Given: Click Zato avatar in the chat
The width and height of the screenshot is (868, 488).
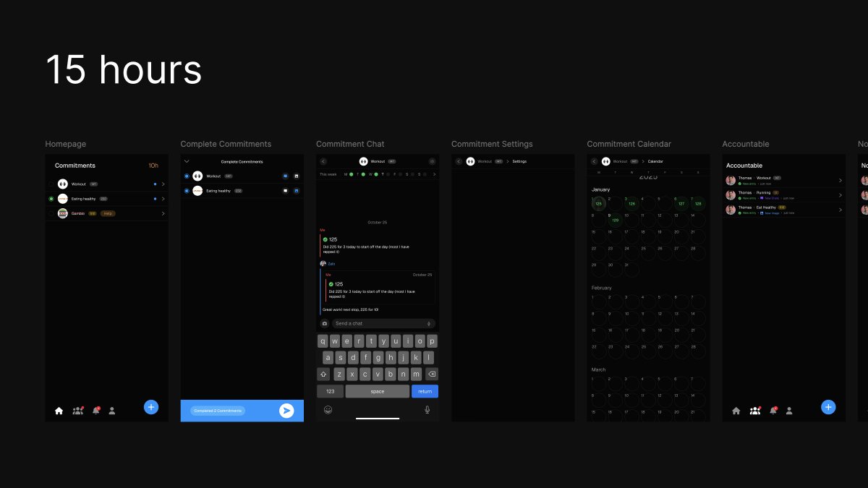Looking at the screenshot, I should [323, 264].
